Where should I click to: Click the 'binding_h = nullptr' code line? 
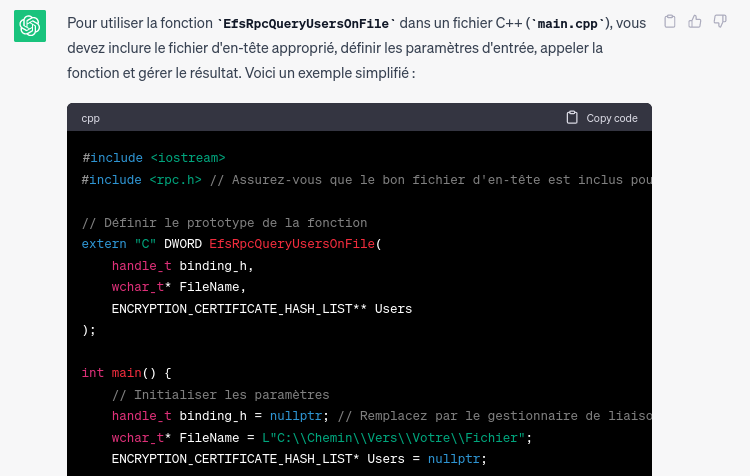coord(220,416)
